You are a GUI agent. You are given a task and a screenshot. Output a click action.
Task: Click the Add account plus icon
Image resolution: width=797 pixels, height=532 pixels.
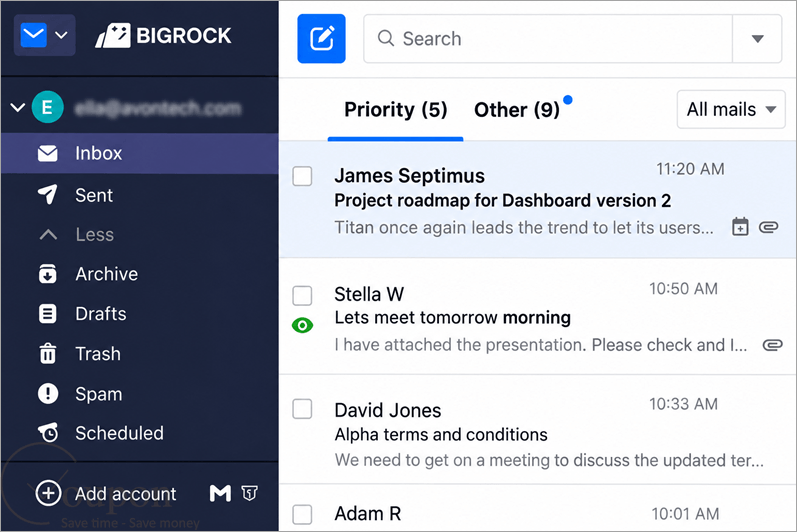pos(48,493)
